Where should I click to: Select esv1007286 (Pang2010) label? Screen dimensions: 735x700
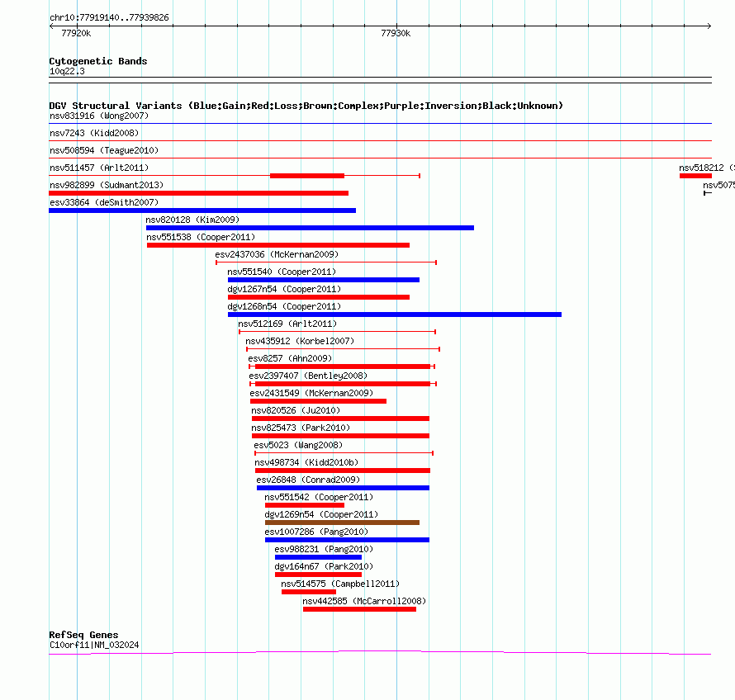(x=316, y=532)
